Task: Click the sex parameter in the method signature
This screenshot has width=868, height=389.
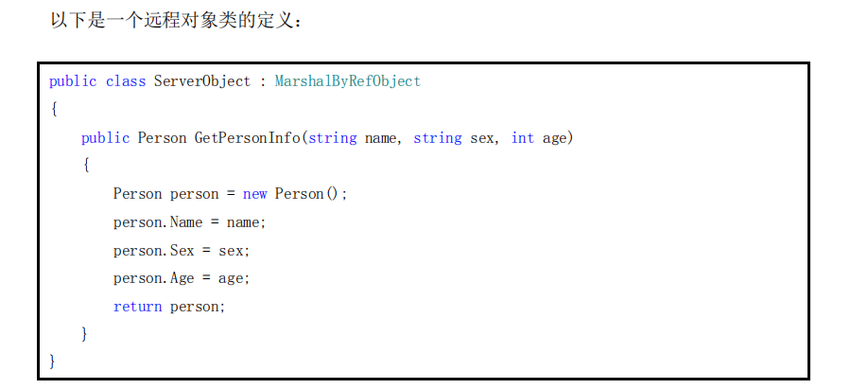Action: tap(483, 138)
